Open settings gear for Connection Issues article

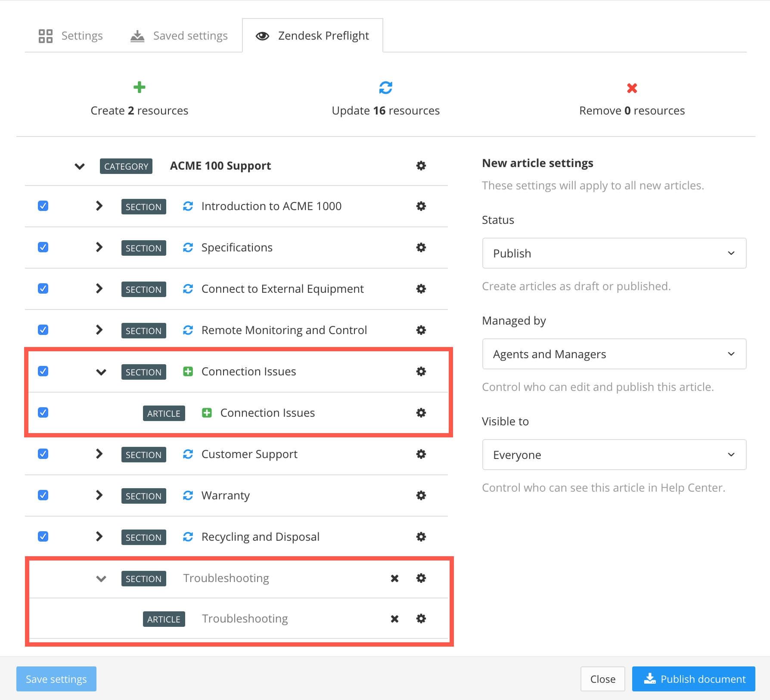pyautogui.click(x=421, y=413)
